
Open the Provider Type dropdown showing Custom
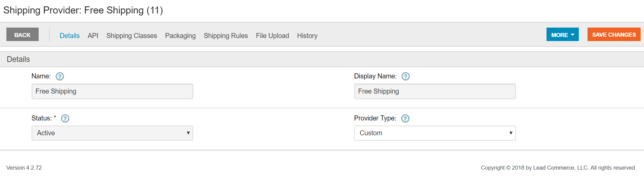coord(435,133)
